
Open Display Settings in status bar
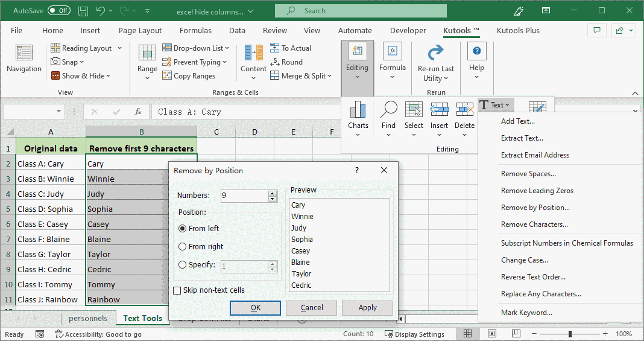point(414,334)
